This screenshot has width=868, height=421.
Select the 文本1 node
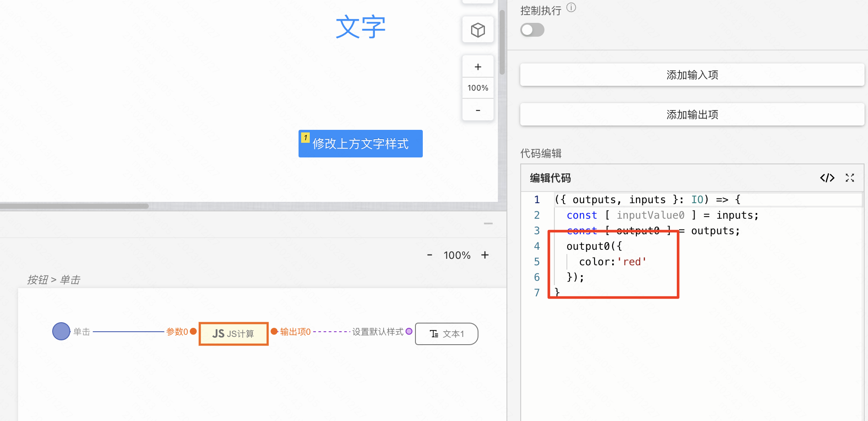point(447,334)
